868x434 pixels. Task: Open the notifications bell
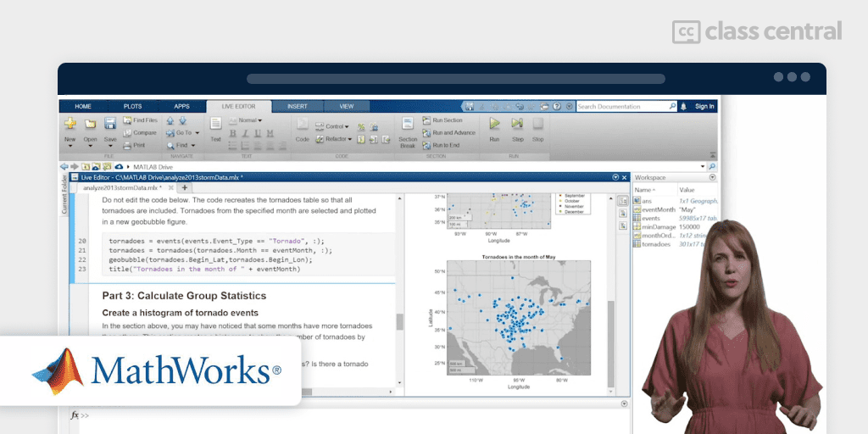pos(683,107)
